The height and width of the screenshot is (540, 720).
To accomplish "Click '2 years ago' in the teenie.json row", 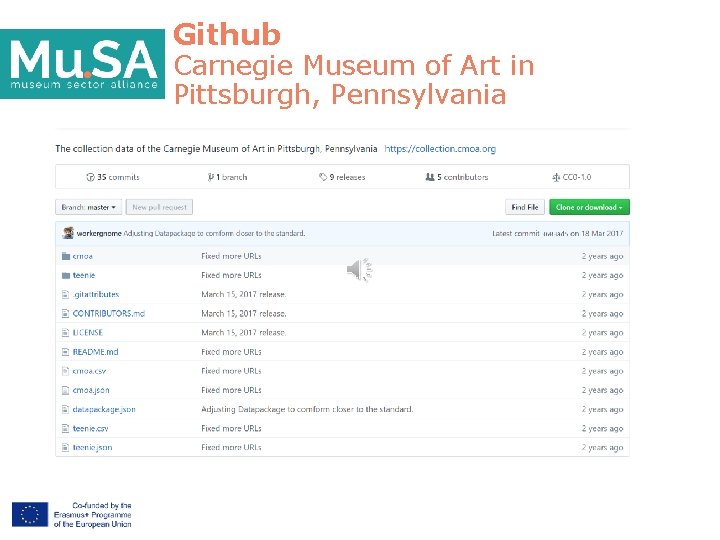I will point(602,447).
